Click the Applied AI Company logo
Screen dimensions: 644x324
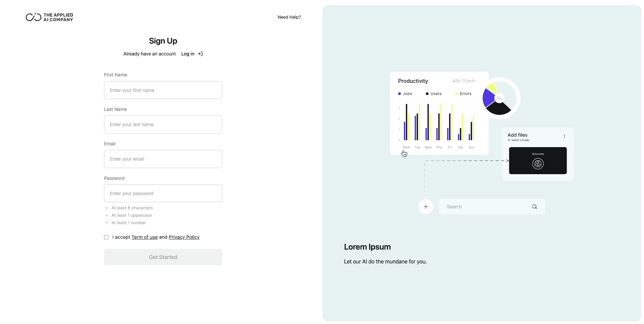(x=49, y=17)
